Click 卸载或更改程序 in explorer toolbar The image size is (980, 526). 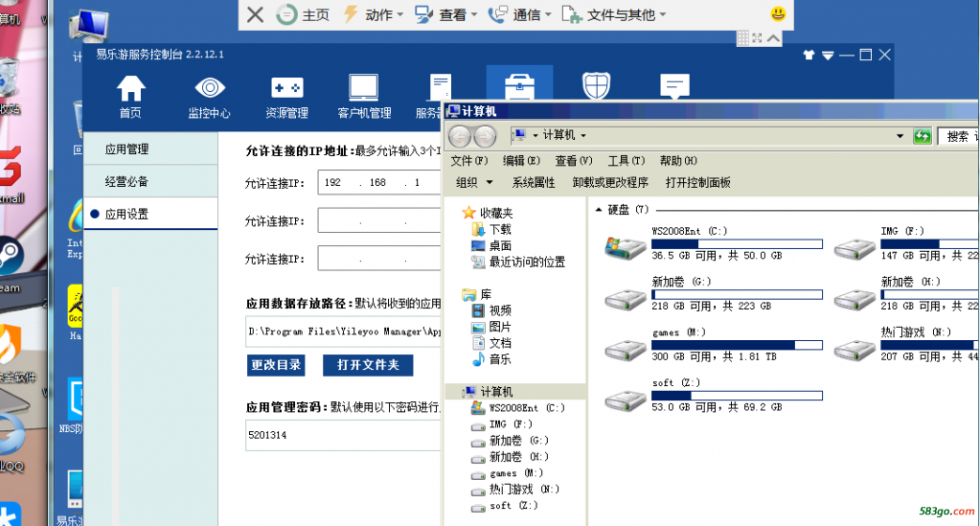[610, 183]
